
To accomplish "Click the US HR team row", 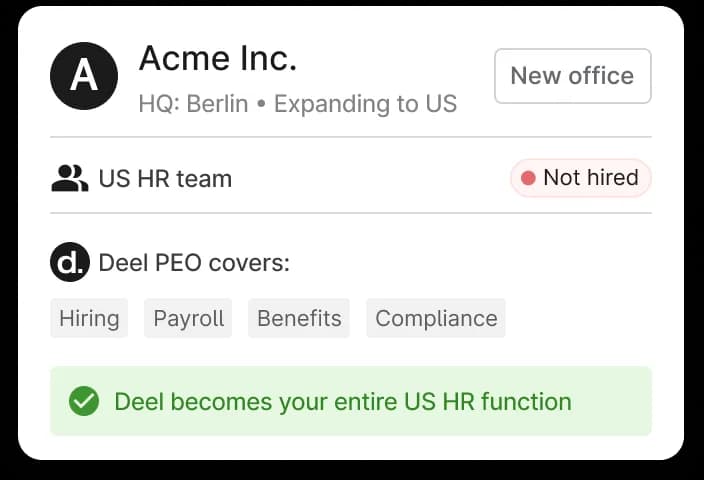I will pos(351,178).
